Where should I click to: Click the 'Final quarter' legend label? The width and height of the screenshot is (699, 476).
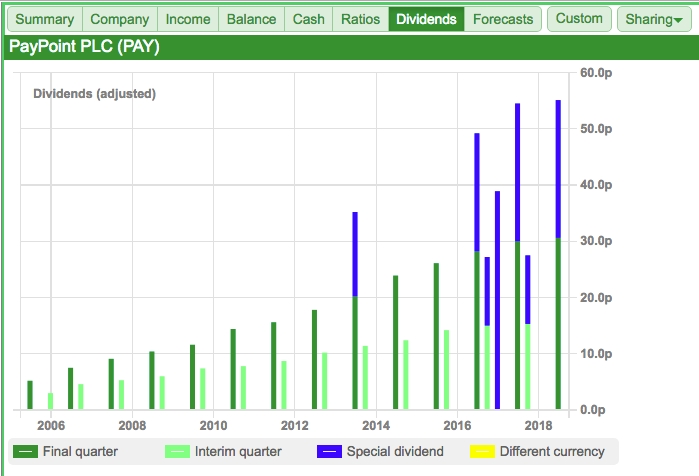coord(80,451)
